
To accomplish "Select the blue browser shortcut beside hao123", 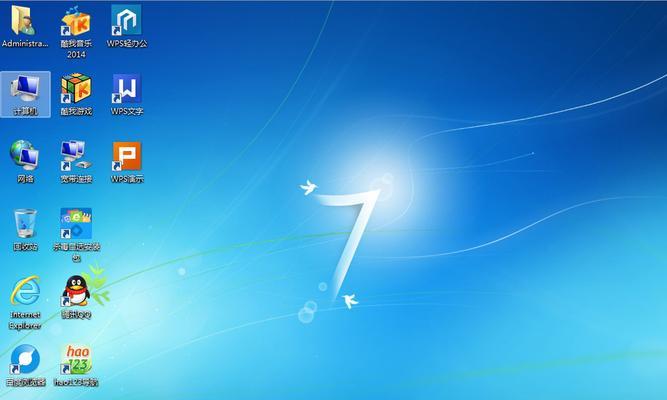I will tap(25, 360).
